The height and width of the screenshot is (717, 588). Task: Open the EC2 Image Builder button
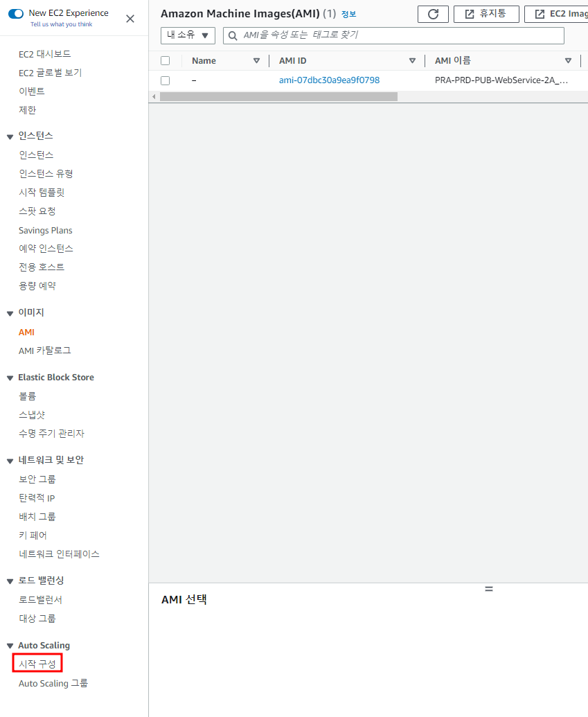556,14
